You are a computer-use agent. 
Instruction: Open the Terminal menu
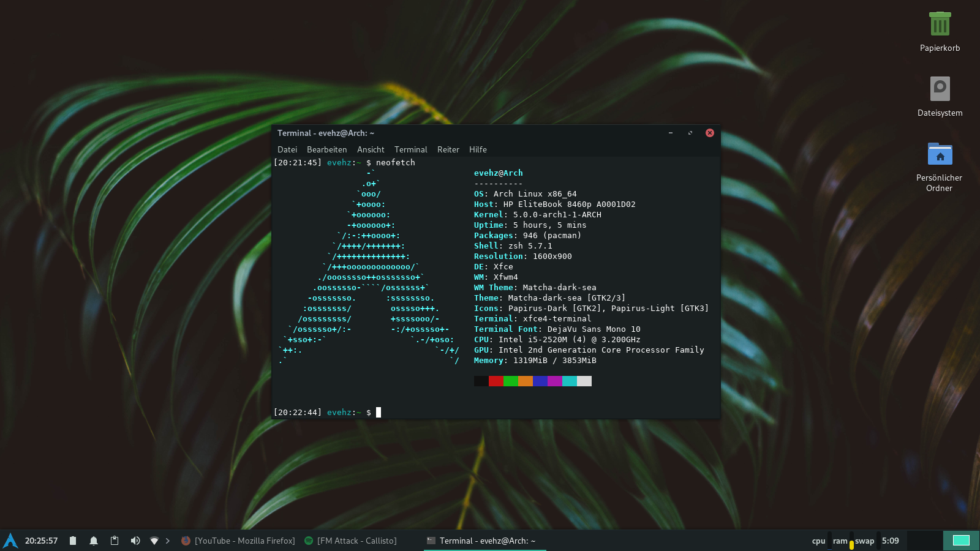410,149
